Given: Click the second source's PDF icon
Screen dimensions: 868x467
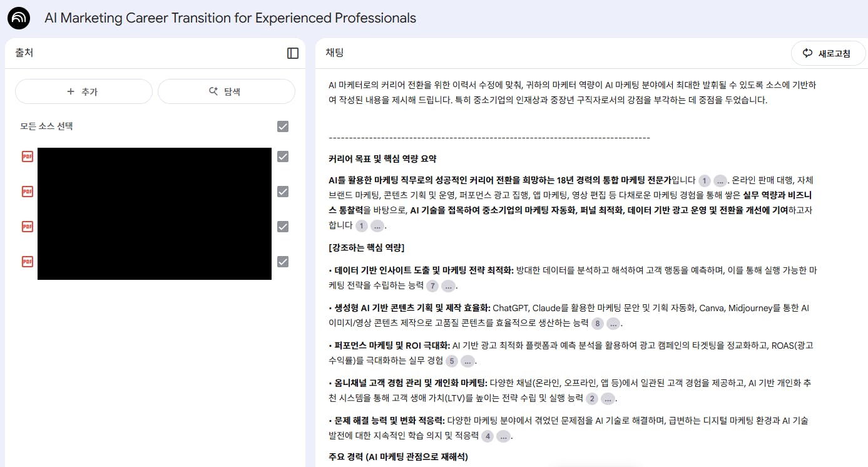Looking at the screenshot, I should click(27, 192).
